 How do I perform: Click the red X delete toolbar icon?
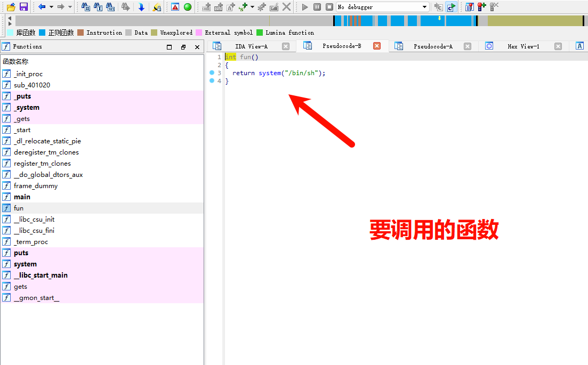287,7
